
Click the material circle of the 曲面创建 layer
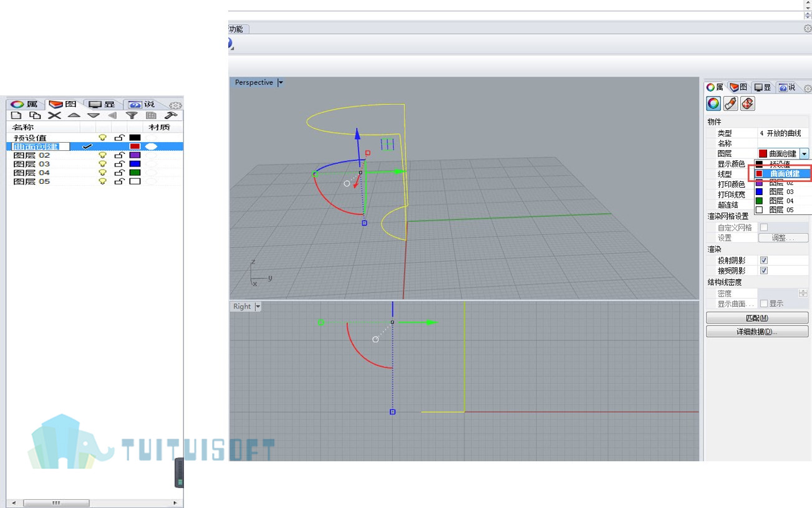(151, 146)
